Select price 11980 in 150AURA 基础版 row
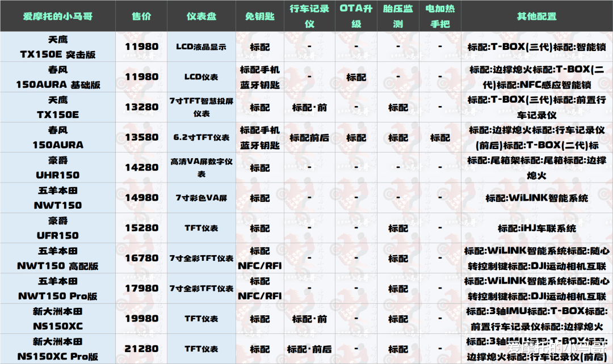 coord(141,77)
